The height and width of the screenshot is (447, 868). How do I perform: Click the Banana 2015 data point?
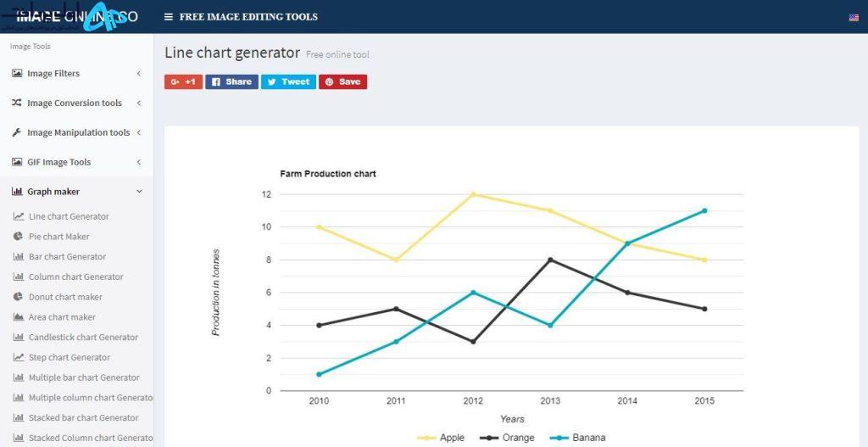(704, 210)
